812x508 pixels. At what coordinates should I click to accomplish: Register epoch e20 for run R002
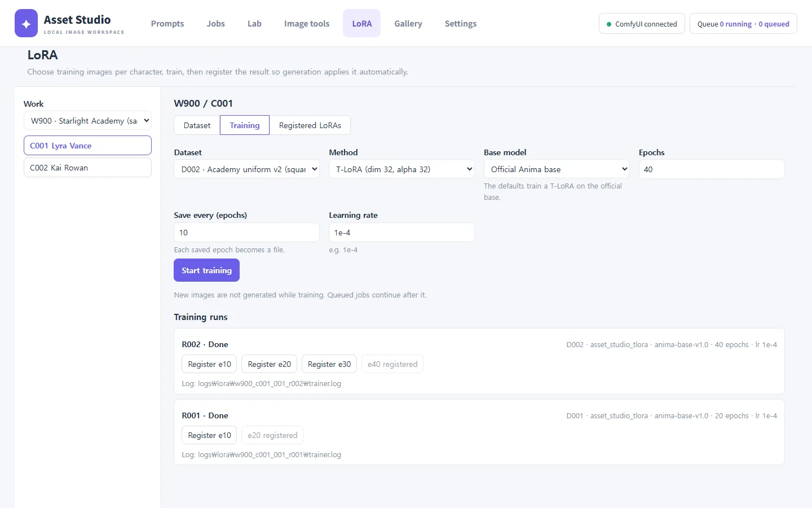[x=270, y=364]
